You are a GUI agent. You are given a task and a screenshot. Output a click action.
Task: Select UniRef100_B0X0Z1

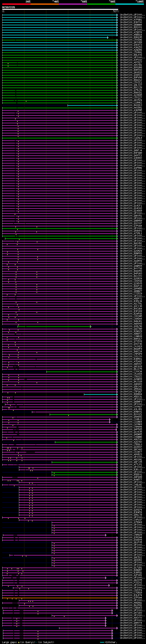[131, 414]
